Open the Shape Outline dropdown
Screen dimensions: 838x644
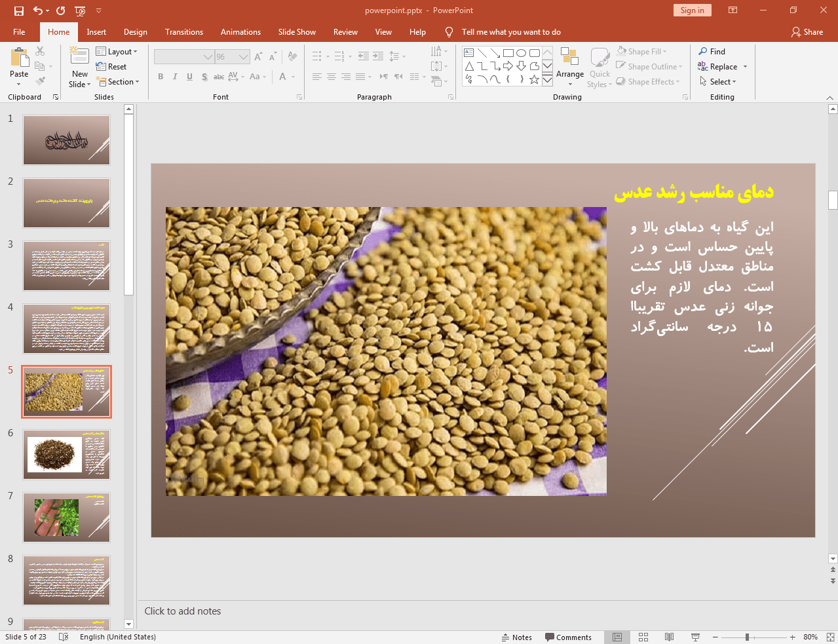tap(649, 67)
